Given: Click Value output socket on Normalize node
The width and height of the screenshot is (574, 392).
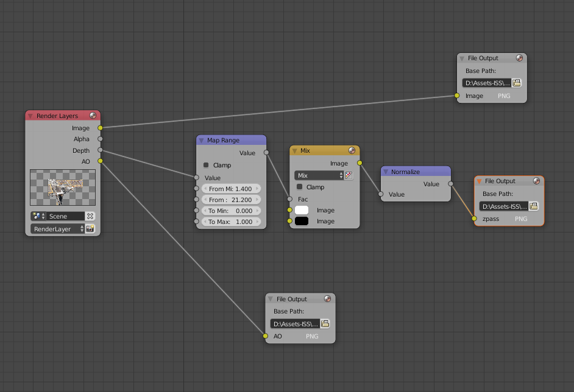Looking at the screenshot, I should point(451,184).
